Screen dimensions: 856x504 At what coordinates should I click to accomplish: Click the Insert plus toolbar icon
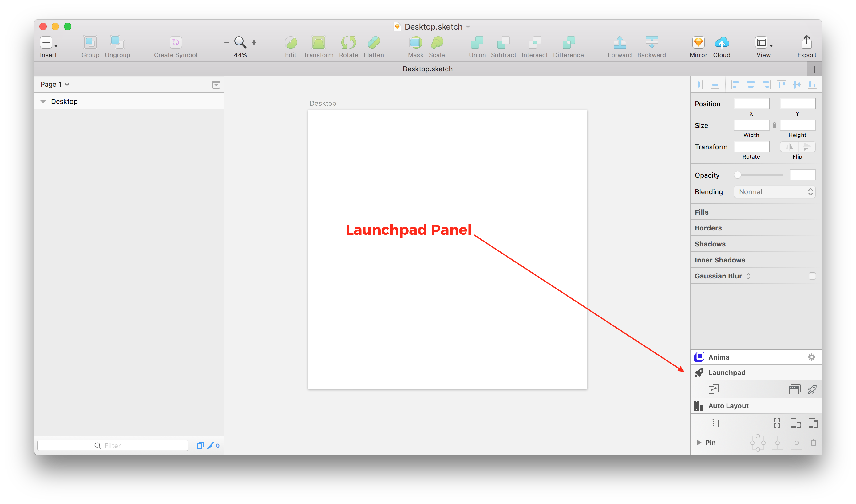click(x=46, y=42)
